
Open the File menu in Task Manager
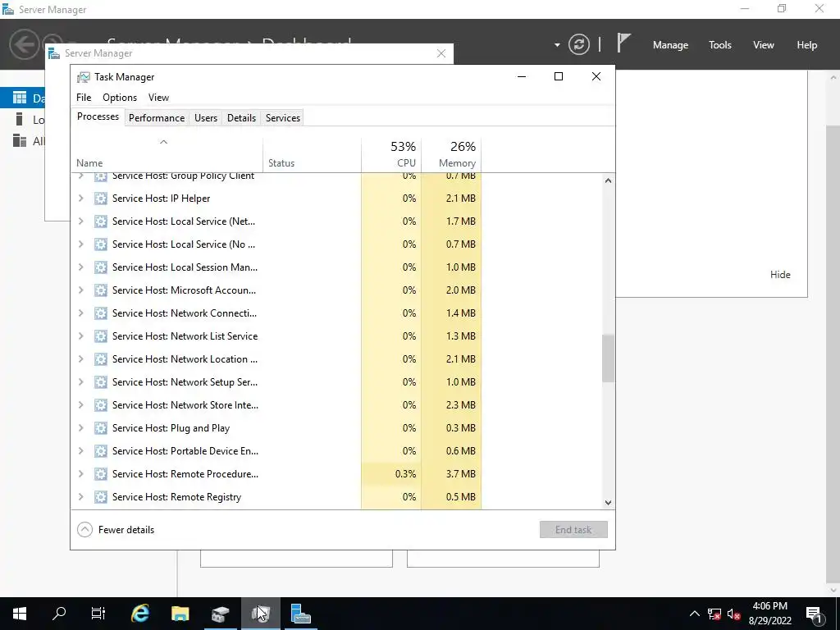tap(84, 98)
